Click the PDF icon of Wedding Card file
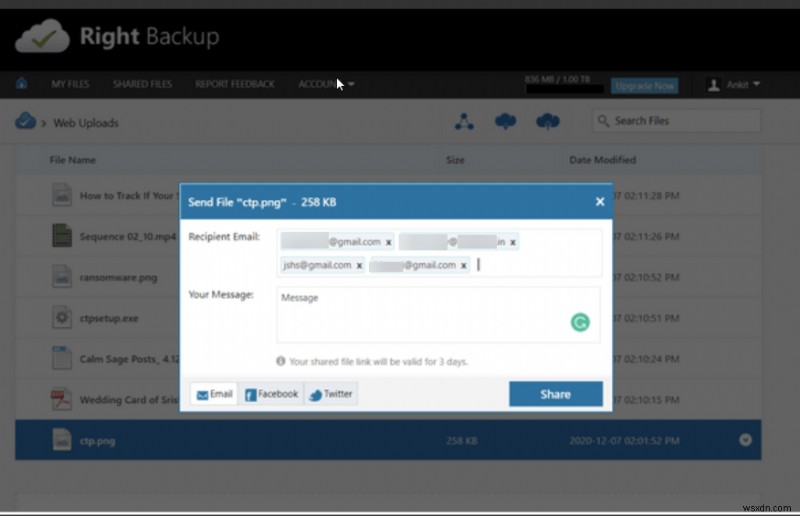 (62, 399)
